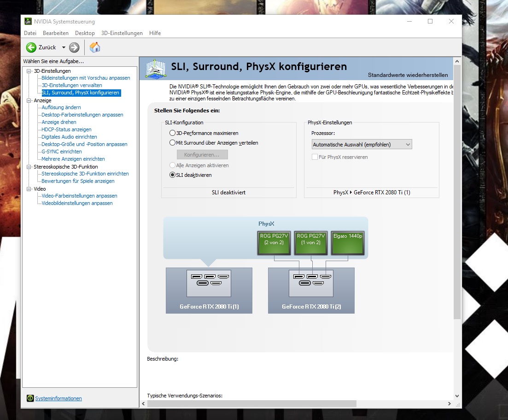Select the ROG PG27V (2 von 2) display

pyautogui.click(x=274, y=243)
